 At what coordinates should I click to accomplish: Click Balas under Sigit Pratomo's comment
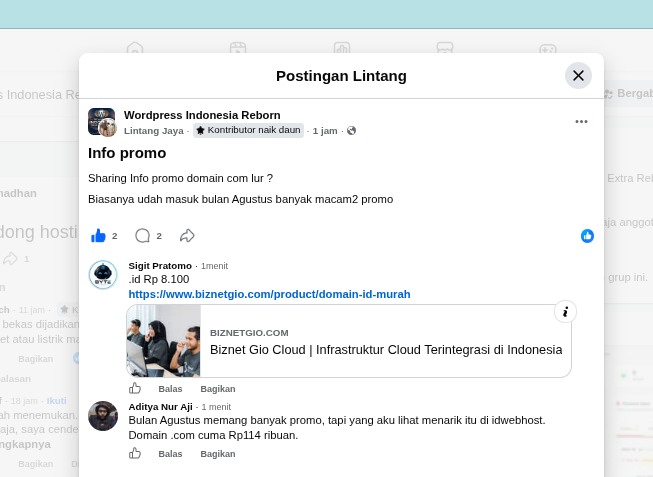170,389
